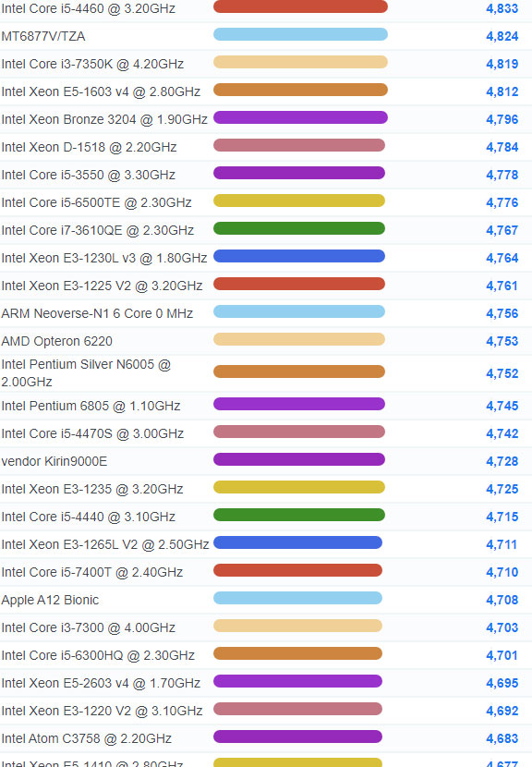Click the score 4,756
532x767 pixels.
pos(502,313)
